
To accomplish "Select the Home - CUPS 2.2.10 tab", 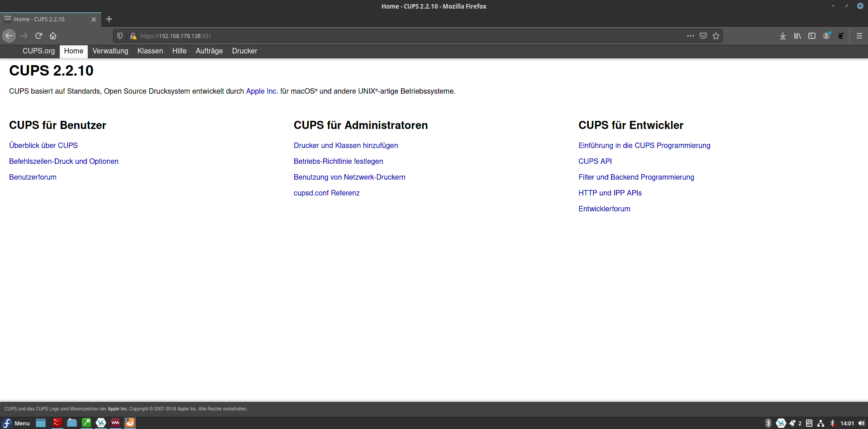I will point(51,19).
